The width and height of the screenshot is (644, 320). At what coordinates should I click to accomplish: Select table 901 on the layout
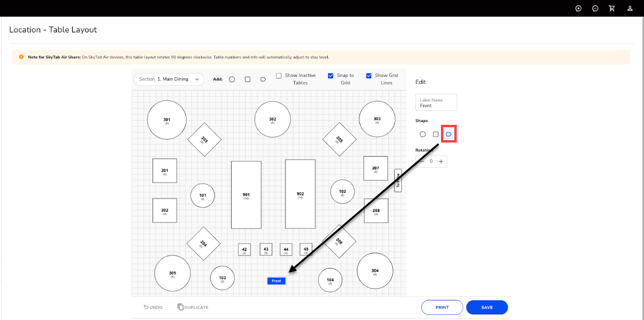point(246,195)
